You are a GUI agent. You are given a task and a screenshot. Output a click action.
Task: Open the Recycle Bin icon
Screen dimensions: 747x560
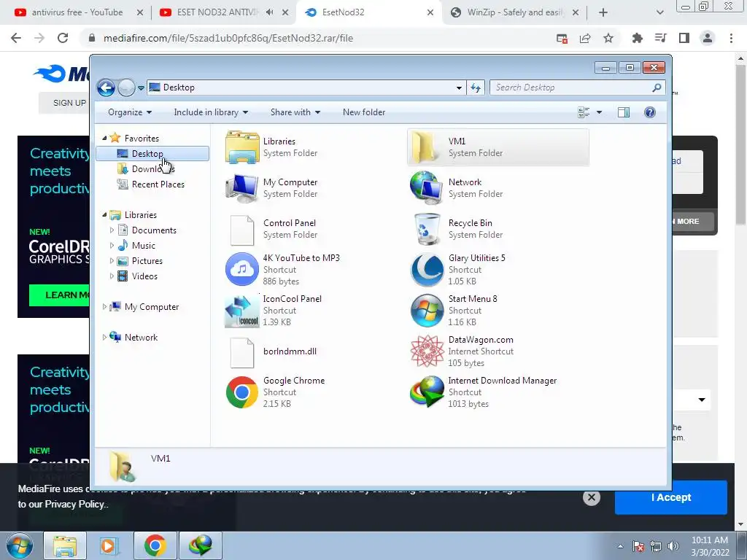(427, 229)
